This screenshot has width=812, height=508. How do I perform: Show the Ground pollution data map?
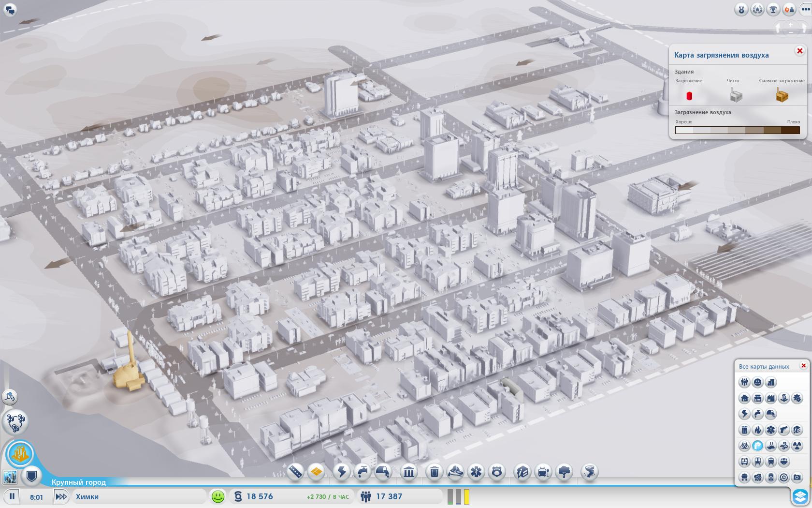point(770,446)
